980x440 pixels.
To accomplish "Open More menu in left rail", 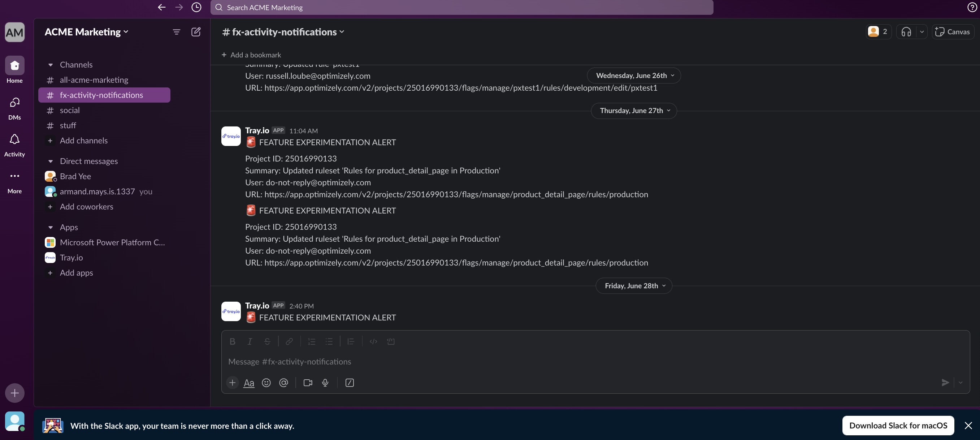I will pyautogui.click(x=14, y=182).
